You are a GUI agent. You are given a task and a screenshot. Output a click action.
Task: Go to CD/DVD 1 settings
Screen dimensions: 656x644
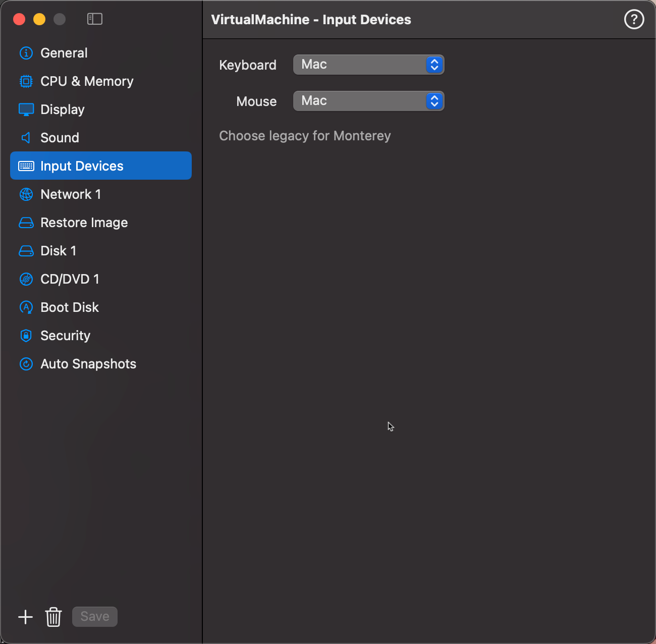pos(70,279)
